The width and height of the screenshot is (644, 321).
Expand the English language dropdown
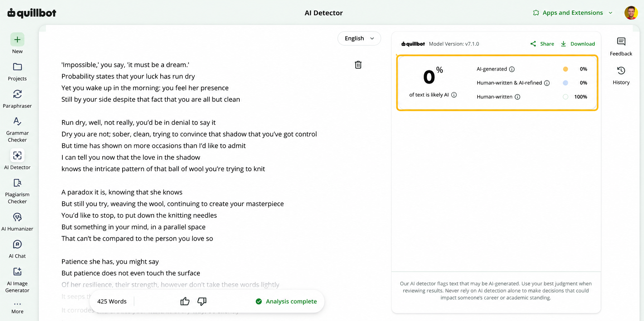(359, 38)
